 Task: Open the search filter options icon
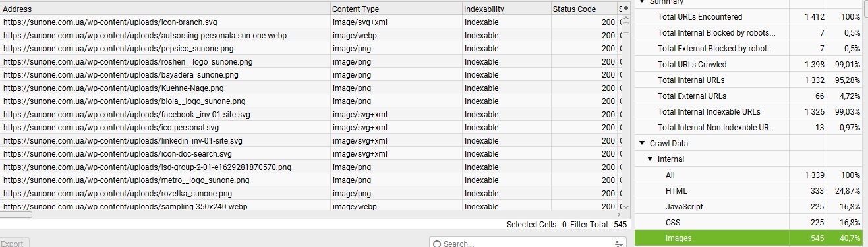tap(619, 244)
